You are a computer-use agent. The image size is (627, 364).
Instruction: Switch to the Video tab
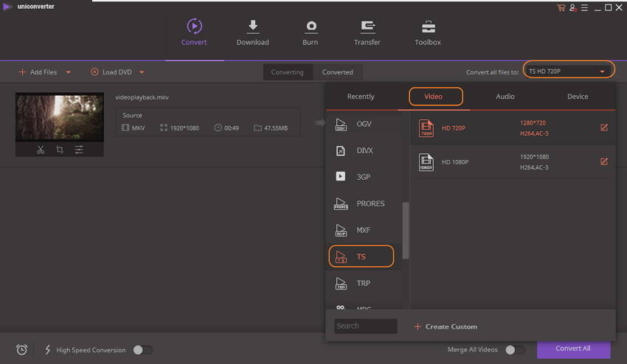[x=435, y=97]
